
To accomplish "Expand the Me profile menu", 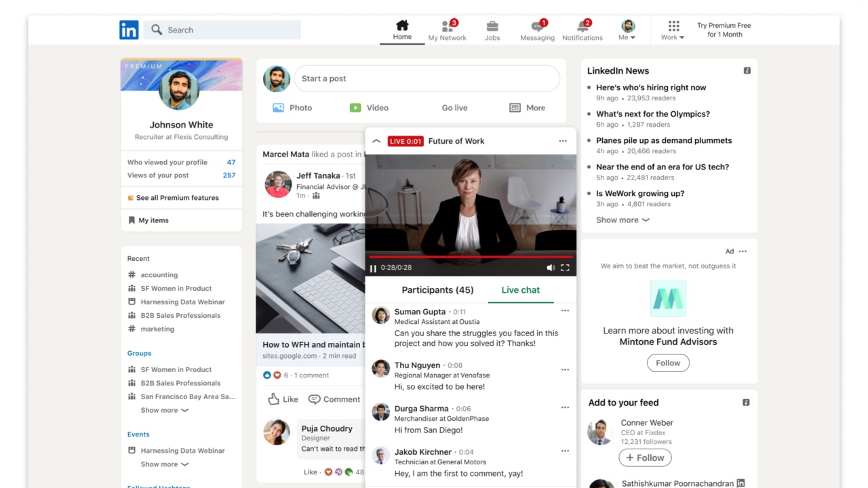I will pyautogui.click(x=628, y=30).
